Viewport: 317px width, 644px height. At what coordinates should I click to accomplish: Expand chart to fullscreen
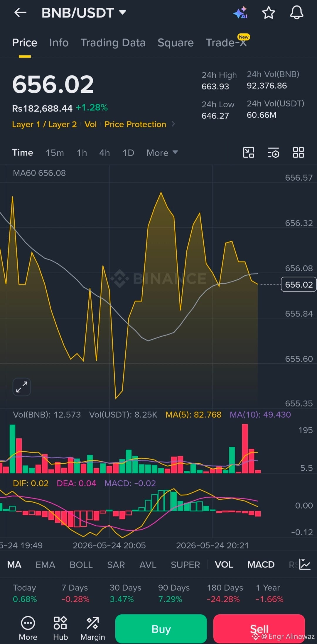22,387
